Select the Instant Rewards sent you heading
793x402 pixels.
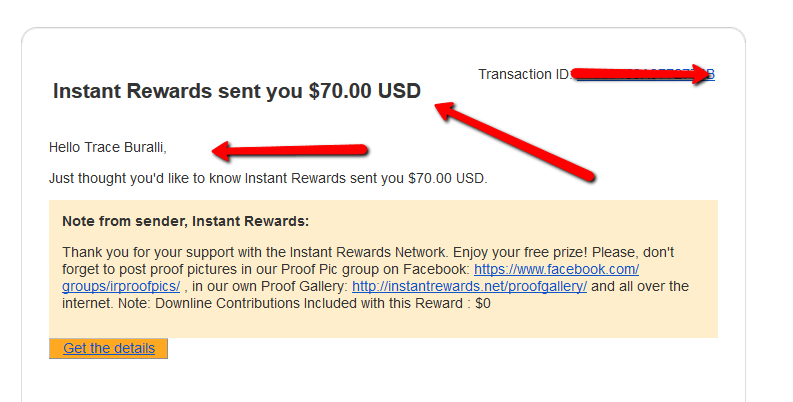point(237,91)
